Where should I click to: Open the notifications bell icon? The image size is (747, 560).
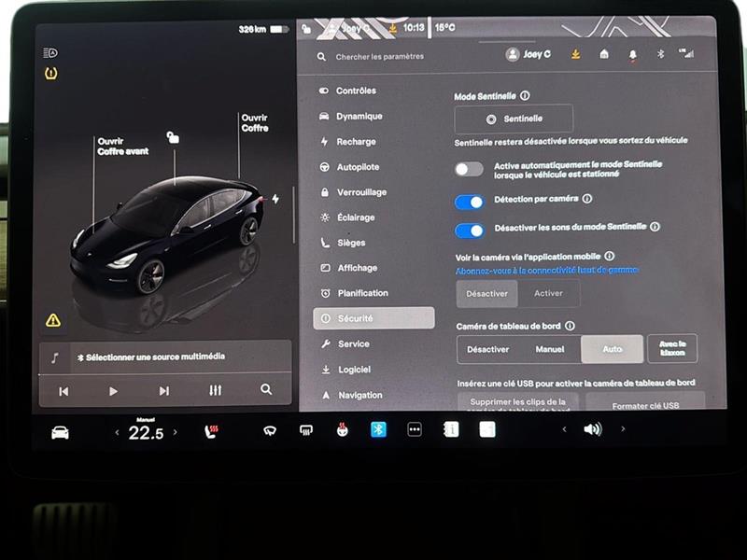click(x=633, y=55)
